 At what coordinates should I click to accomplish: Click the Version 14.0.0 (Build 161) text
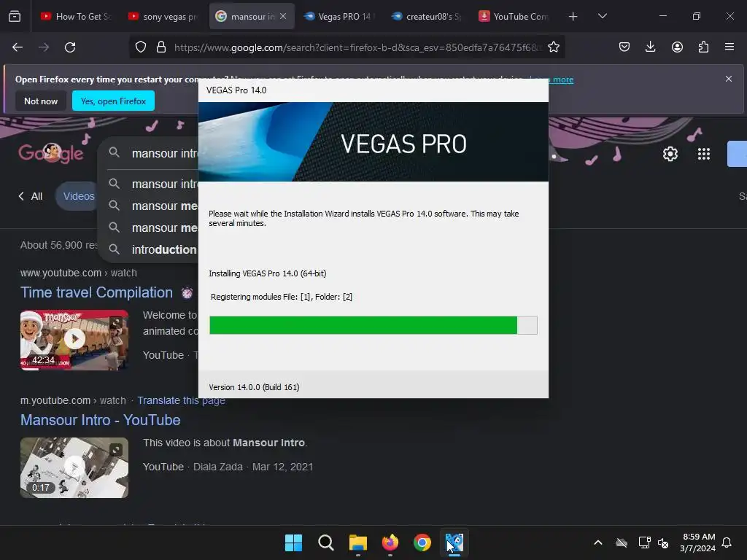click(x=254, y=387)
